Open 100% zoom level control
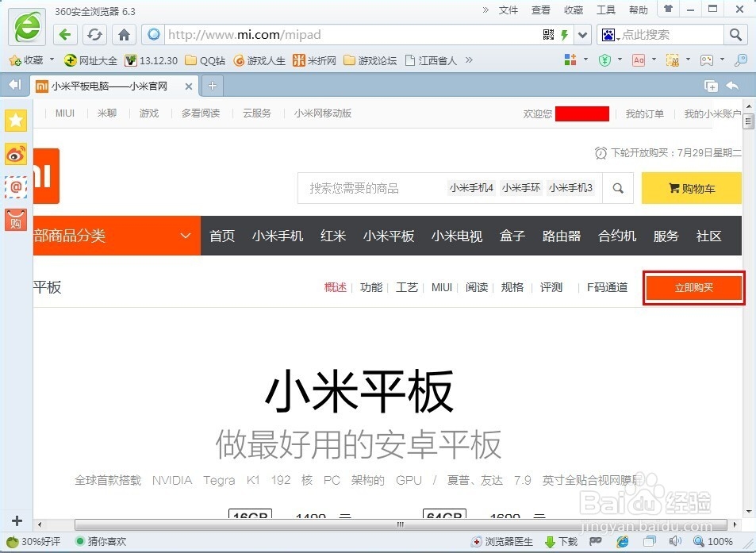756x553 pixels. coord(714,541)
